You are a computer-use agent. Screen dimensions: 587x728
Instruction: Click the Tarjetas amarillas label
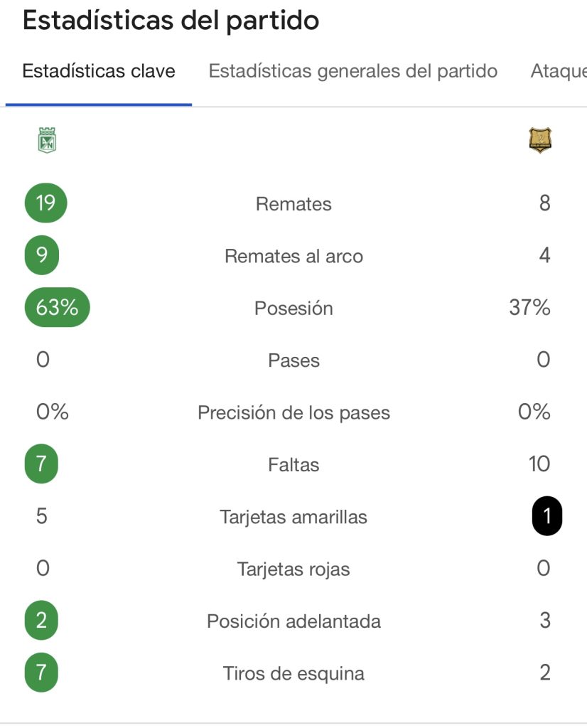pos(293,517)
